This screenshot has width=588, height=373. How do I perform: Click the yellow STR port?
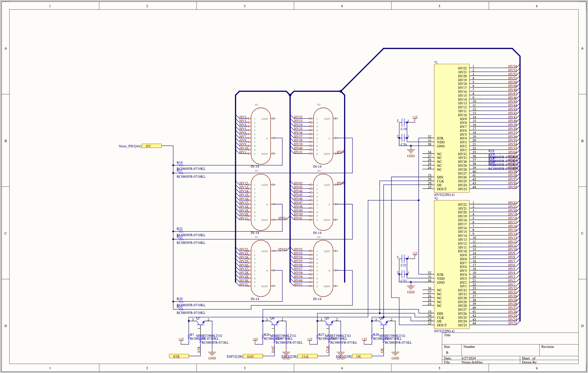(x=179, y=356)
